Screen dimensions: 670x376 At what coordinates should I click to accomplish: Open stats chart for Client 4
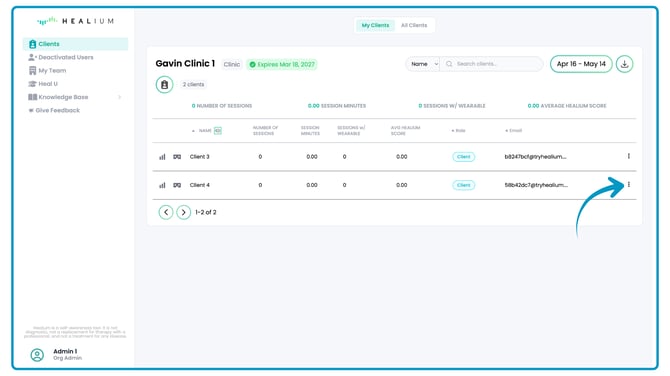162,185
